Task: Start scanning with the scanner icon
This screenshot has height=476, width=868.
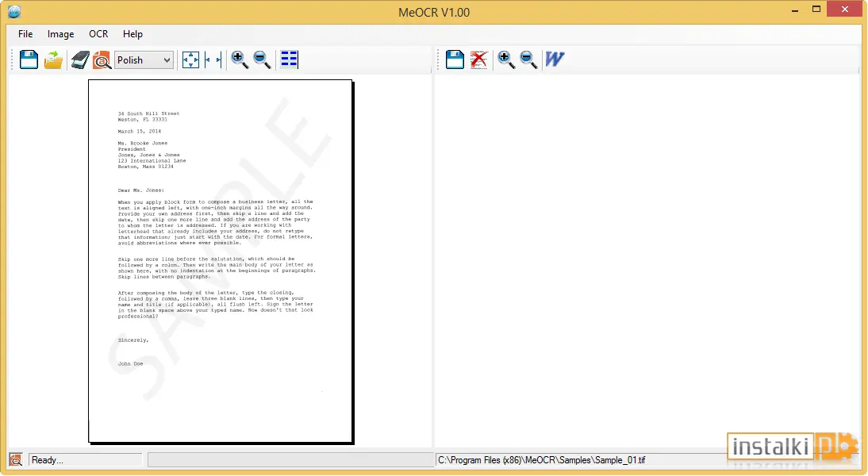Action: click(x=79, y=59)
